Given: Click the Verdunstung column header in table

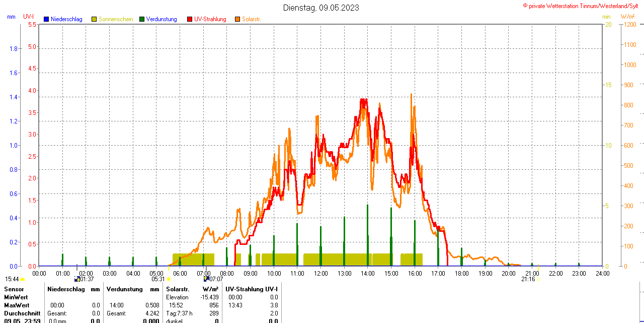Looking at the screenshot, I should coord(125,289).
